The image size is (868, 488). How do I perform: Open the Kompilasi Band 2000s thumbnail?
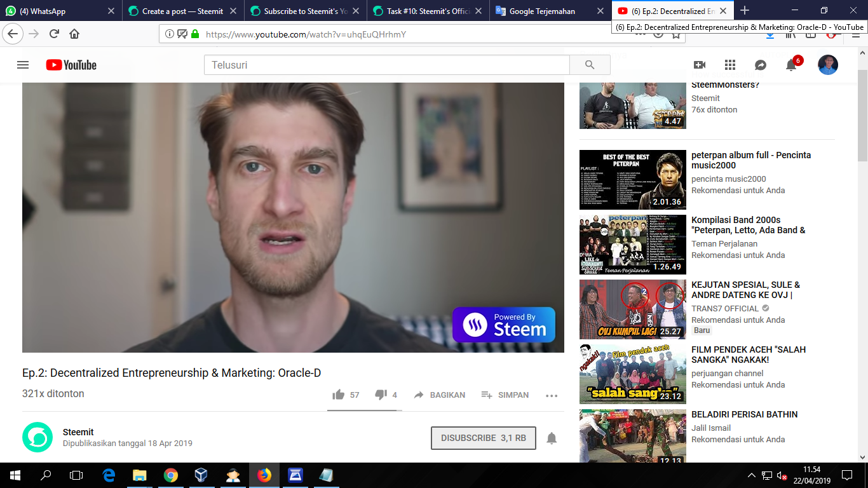[633, 245]
